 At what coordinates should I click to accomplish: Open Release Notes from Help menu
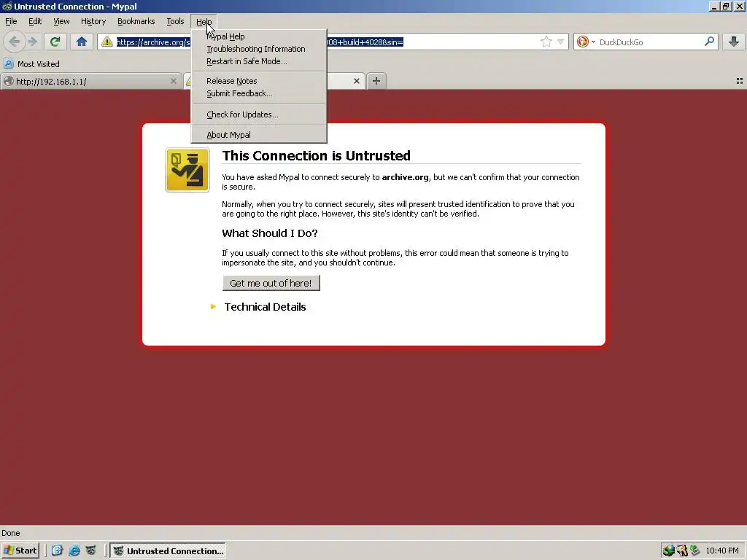tap(259, 81)
